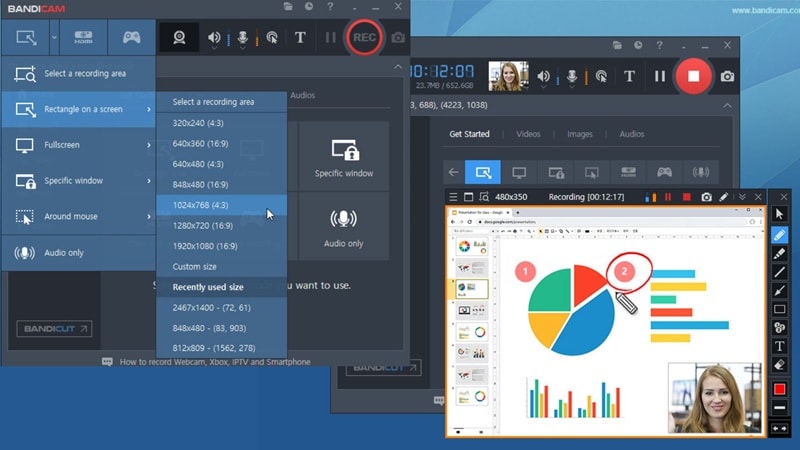Click the Audio only tile
Viewport: 800px width, 450px height.
click(344, 227)
